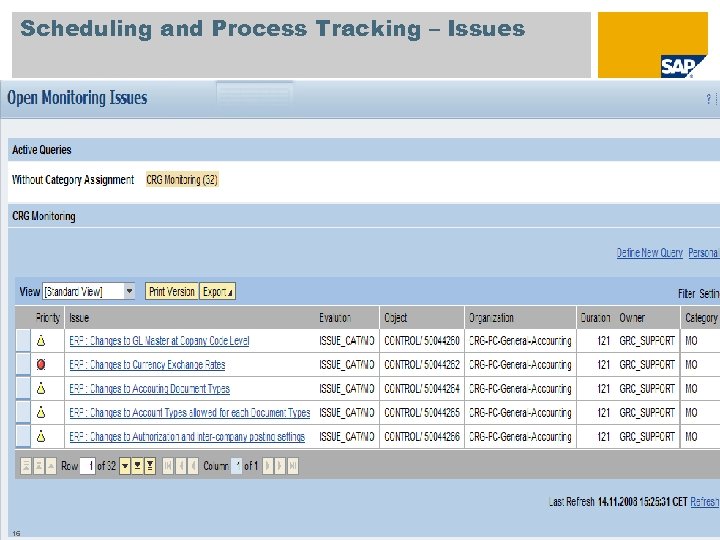Select row of Accounting Document Types issue

point(22,388)
